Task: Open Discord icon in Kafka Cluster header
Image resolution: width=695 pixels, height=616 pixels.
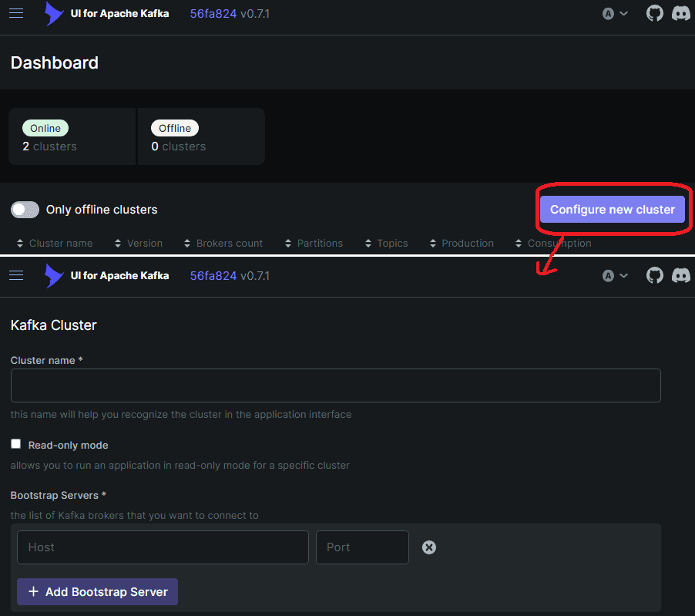Action: coord(681,276)
